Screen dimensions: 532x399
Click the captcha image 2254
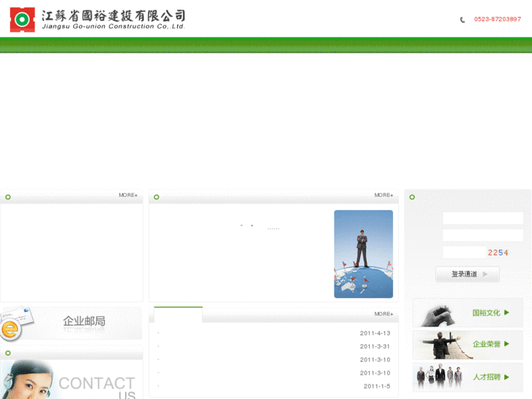point(498,253)
